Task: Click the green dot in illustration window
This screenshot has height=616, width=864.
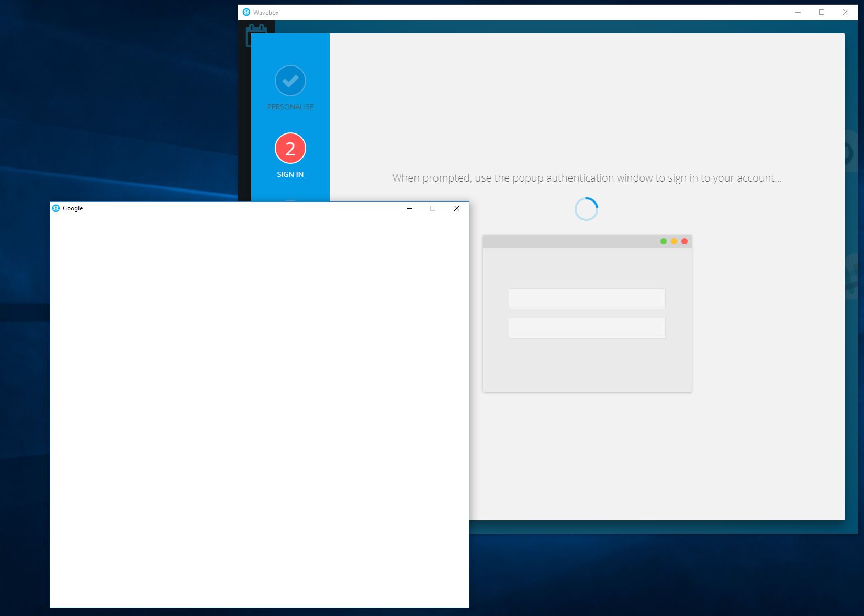Action: tap(664, 241)
